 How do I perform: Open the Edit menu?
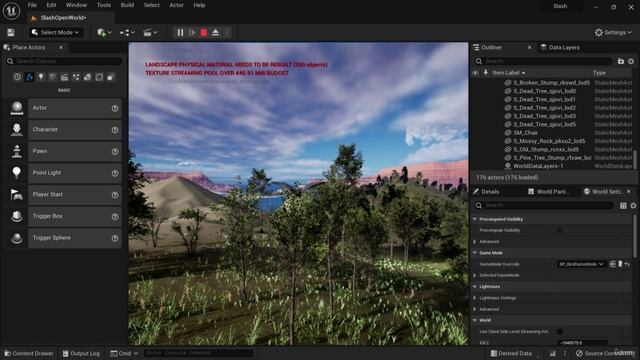pos(51,5)
